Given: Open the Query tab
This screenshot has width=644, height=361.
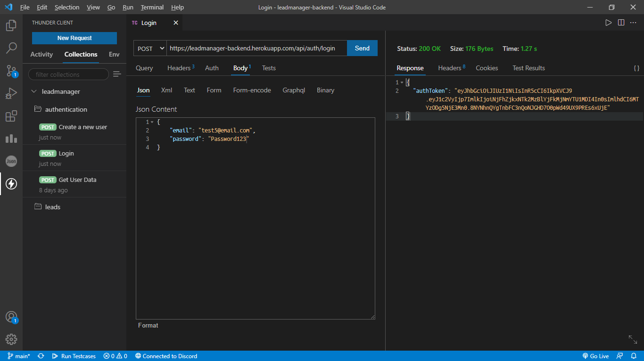Looking at the screenshot, I should (x=144, y=68).
